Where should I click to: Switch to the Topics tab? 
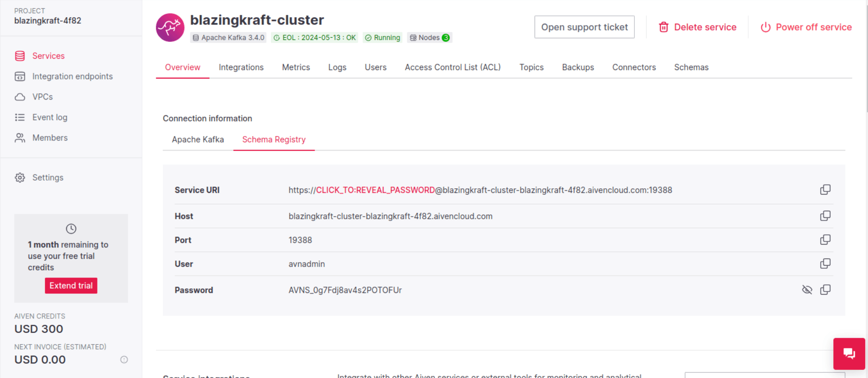pos(531,67)
